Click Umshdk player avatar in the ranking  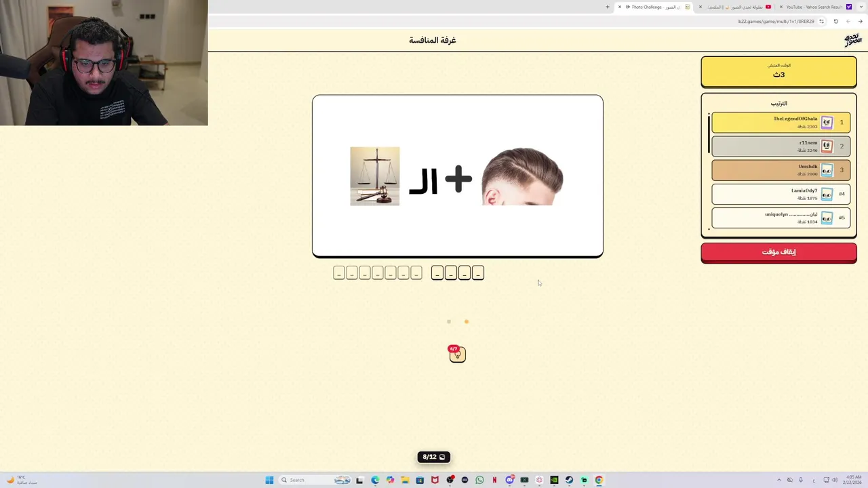pyautogui.click(x=827, y=170)
